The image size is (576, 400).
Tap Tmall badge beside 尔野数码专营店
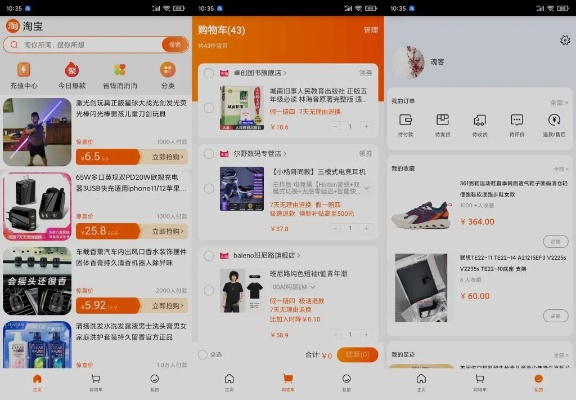pos(224,154)
